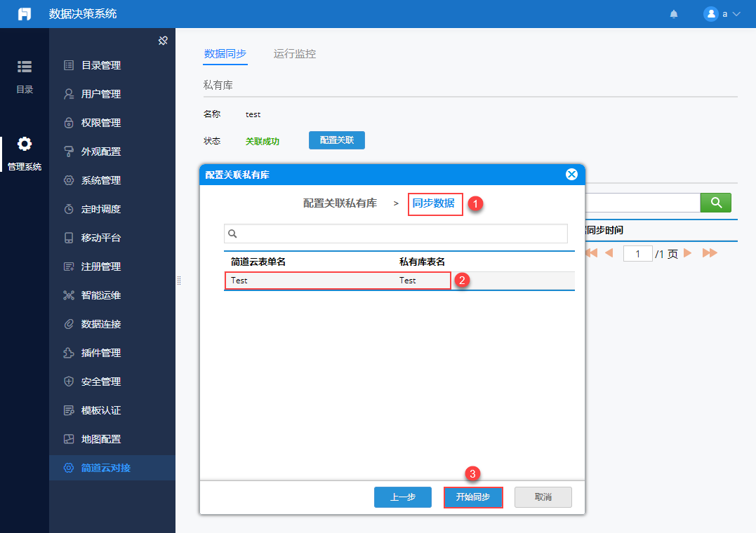Click 私有库表名 column header
The height and width of the screenshot is (533, 756).
click(422, 262)
